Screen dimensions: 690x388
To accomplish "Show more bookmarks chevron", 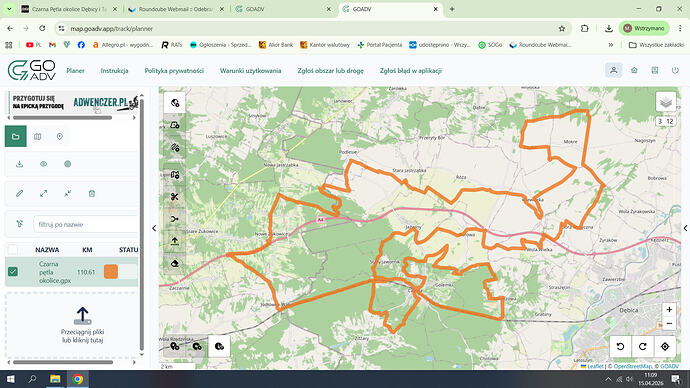I will [x=611, y=45].
